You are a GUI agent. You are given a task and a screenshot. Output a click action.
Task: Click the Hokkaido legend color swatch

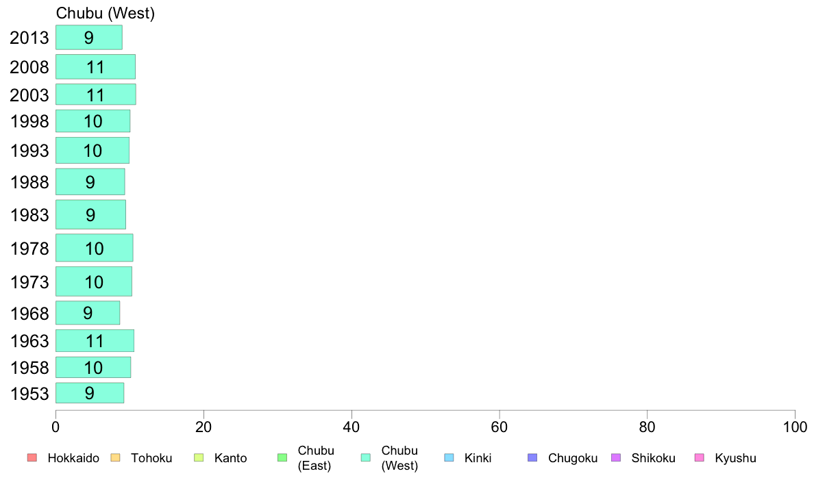click(32, 458)
